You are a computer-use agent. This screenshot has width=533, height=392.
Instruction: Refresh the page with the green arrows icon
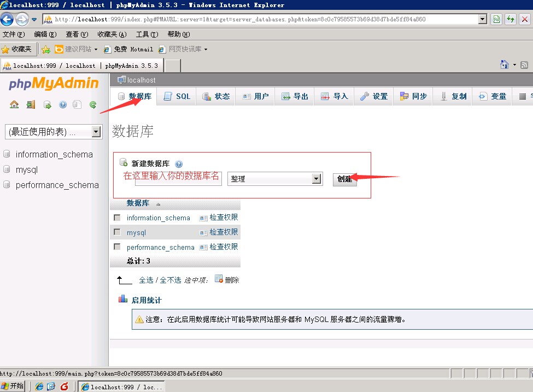coord(511,19)
